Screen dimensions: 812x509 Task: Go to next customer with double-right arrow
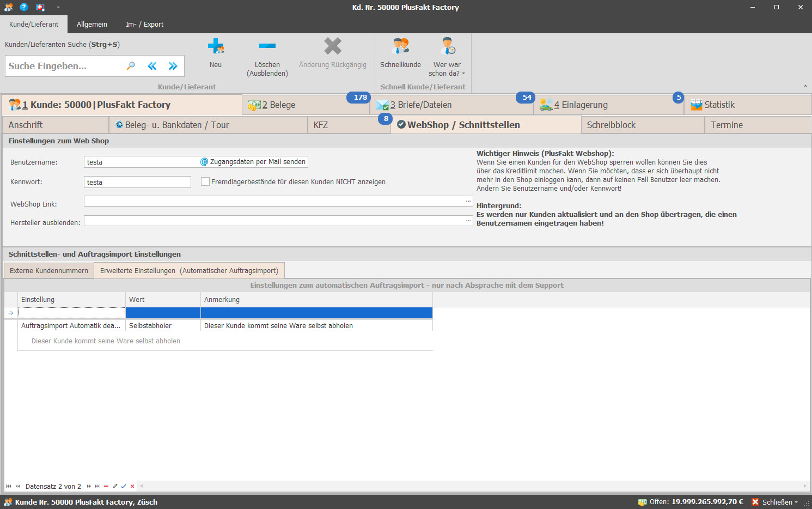pyautogui.click(x=173, y=66)
